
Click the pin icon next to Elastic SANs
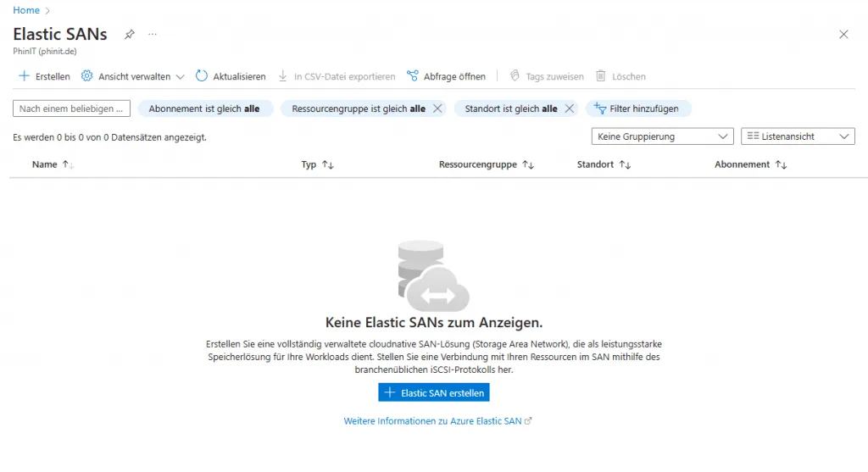pos(130,35)
